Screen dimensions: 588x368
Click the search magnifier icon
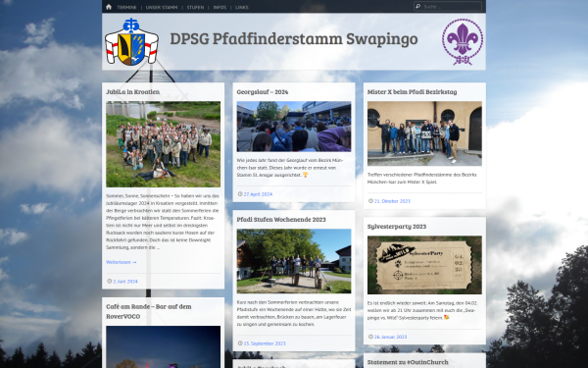tap(418, 7)
